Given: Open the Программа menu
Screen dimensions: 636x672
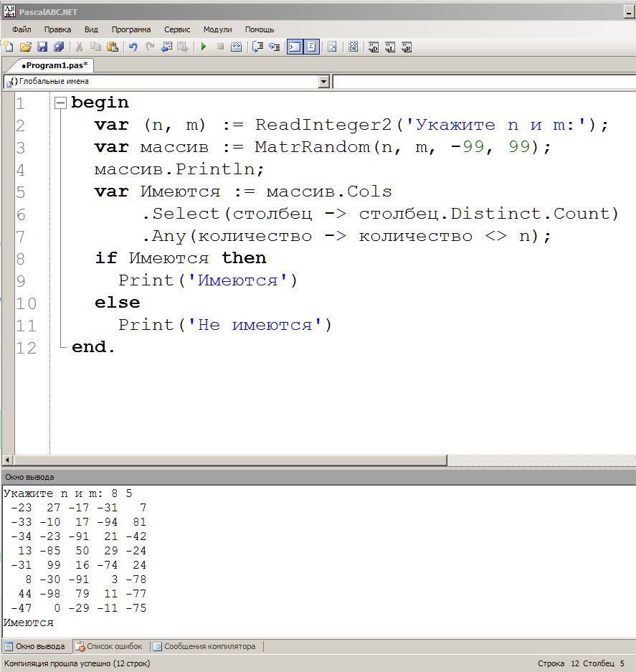Looking at the screenshot, I should (130, 29).
